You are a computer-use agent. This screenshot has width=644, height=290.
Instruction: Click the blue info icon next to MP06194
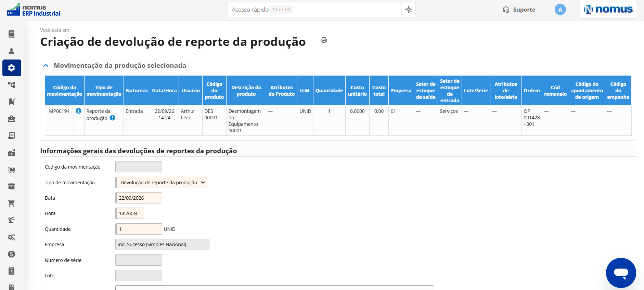click(78, 111)
